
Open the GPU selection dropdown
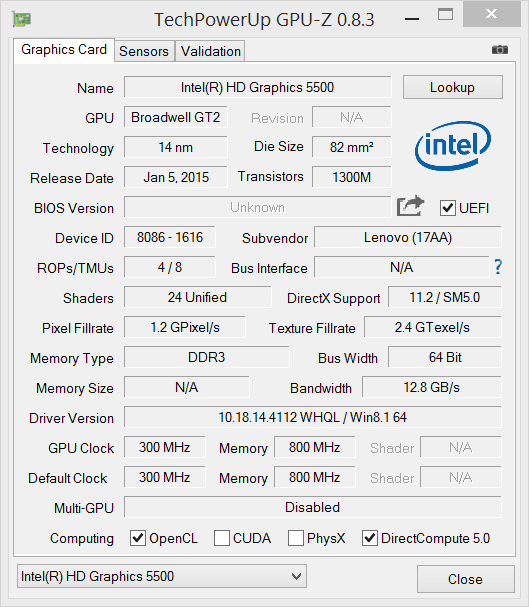[162, 576]
